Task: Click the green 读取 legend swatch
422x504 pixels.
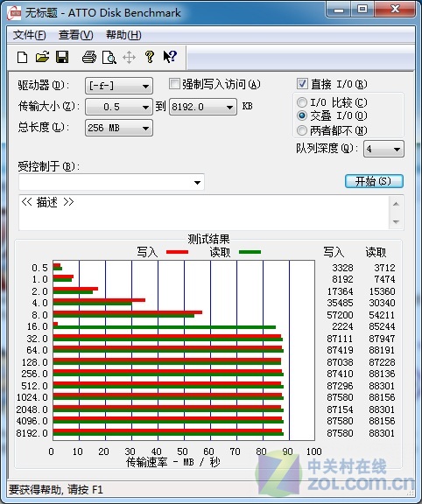Action: pos(250,252)
